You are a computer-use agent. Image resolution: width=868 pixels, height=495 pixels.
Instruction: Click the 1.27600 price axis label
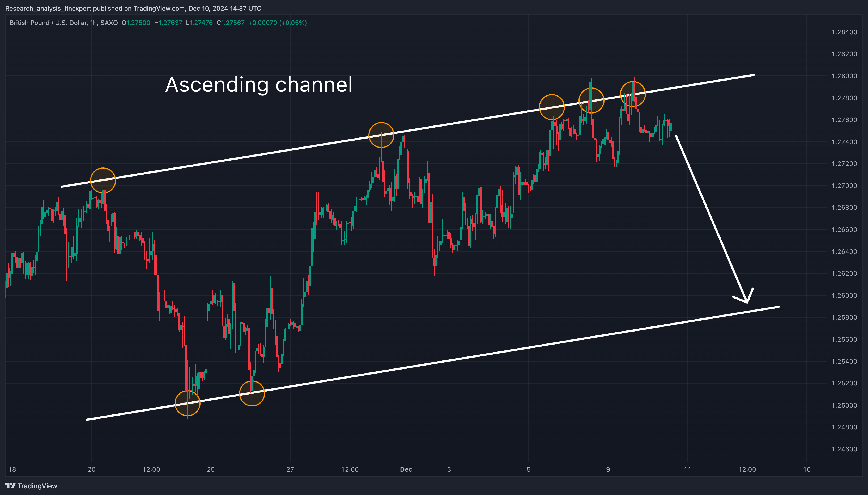pos(844,120)
